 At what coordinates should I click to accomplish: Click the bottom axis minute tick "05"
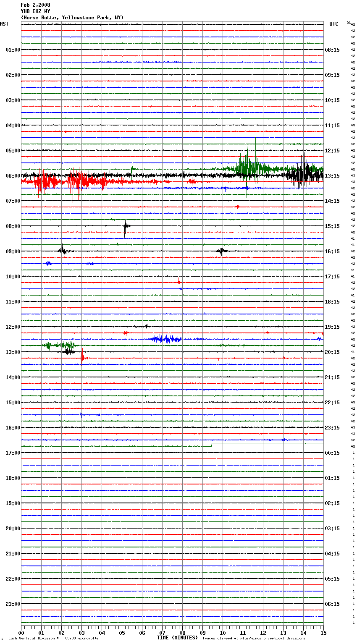[x=122, y=633]
